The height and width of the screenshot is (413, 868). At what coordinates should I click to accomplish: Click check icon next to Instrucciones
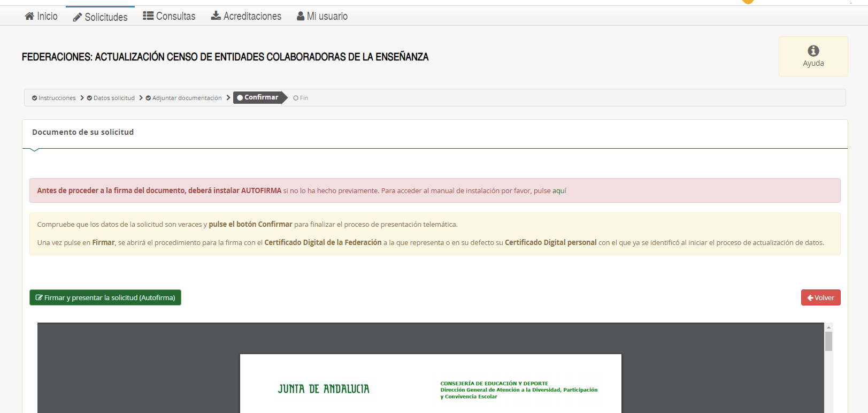[x=35, y=98]
